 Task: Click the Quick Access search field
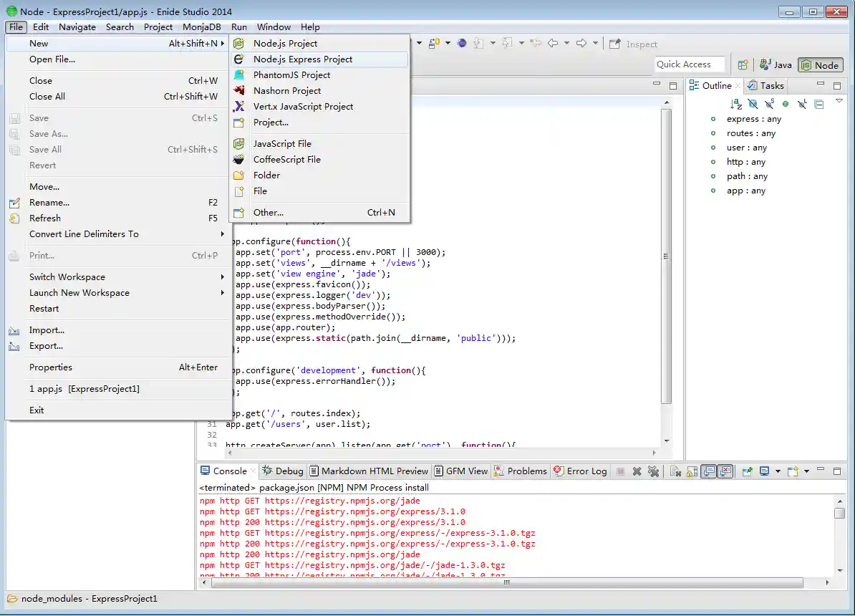pyautogui.click(x=689, y=64)
